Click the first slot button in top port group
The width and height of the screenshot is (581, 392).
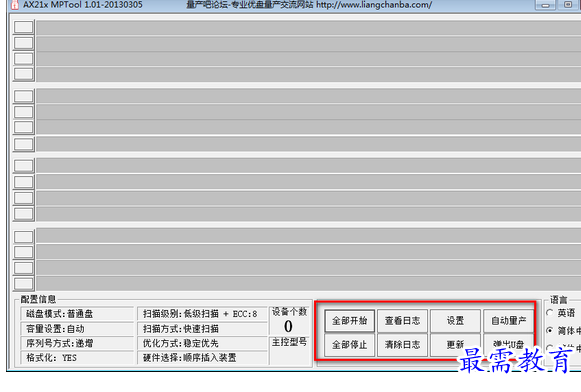click(x=23, y=27)
